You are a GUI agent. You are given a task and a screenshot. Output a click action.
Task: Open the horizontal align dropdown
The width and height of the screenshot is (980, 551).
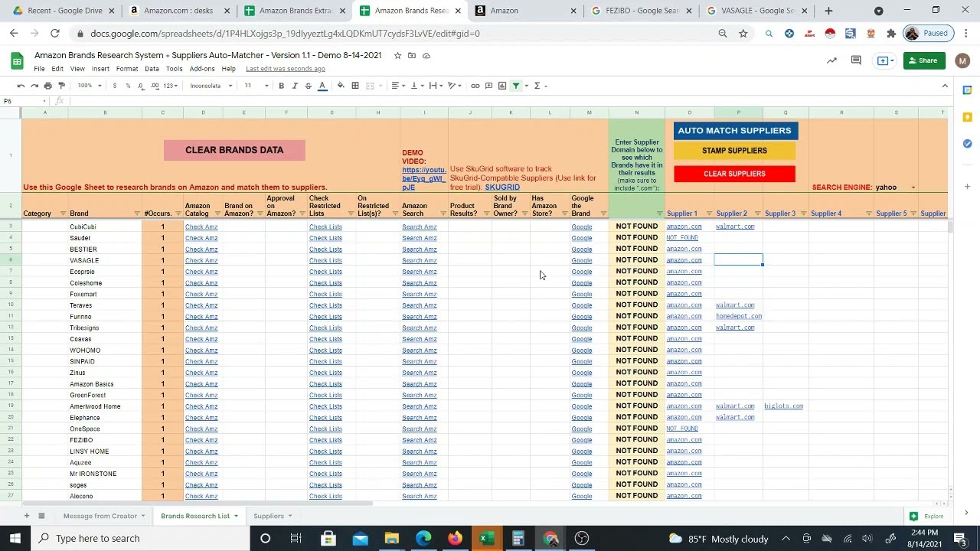[x=398, y=86]
